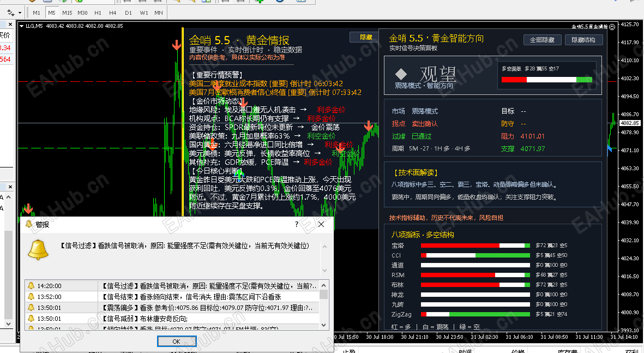Image resolution: width=644 pixels, height=353 pixels.
Task: Expand the LLG,M5 chart title triangle
Action: [x=21, y=26]
